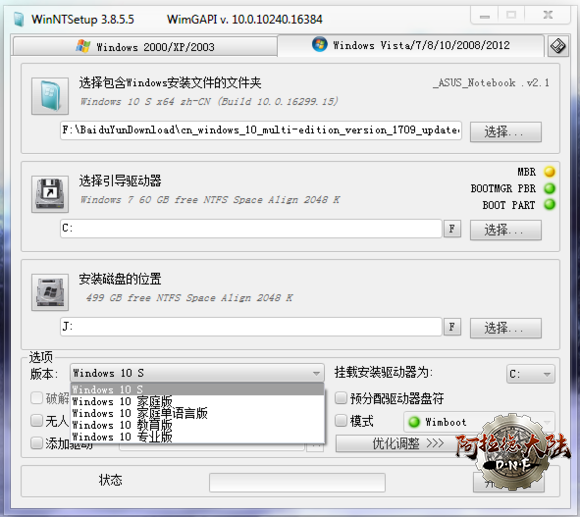Click the green BOOT PART status light
This screenshot has width=580, height=517.
click(x=549, y=204)
